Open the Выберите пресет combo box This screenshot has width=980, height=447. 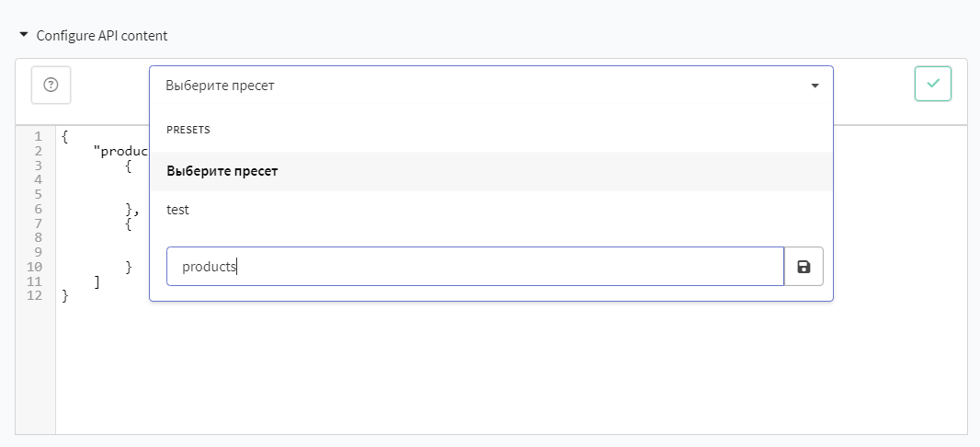click(491, 85)
